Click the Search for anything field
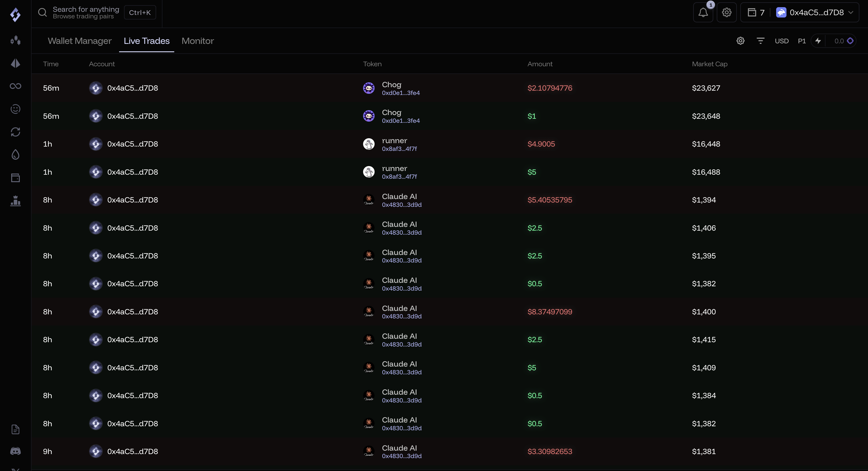The height and width of the screenshot is (471, 868). coord(86,13)
